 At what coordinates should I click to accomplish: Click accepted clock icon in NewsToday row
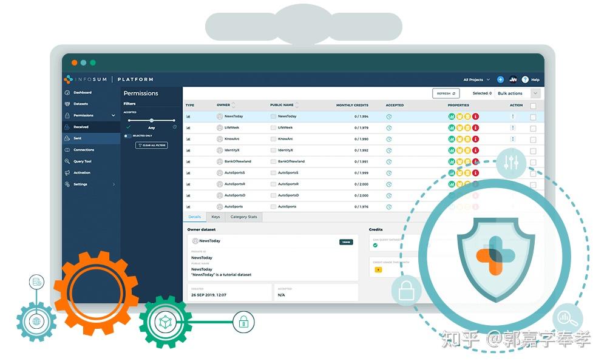point(388,116)
